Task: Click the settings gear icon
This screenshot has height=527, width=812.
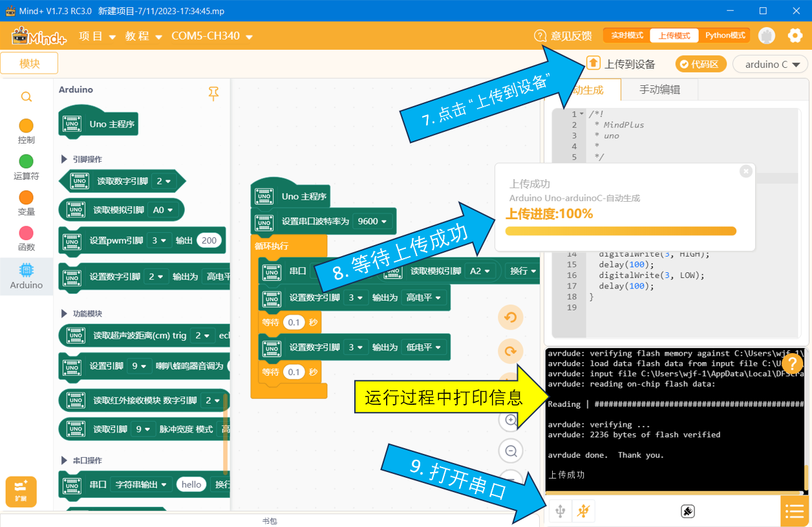Action: tap(795, 36)
